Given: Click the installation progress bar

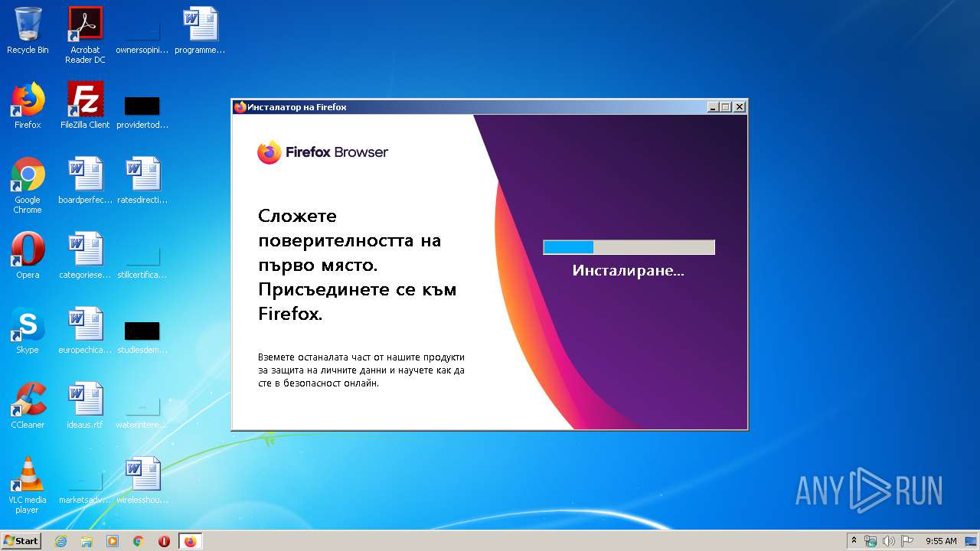Looking at the screenshot, I should (x=629, y=246).
